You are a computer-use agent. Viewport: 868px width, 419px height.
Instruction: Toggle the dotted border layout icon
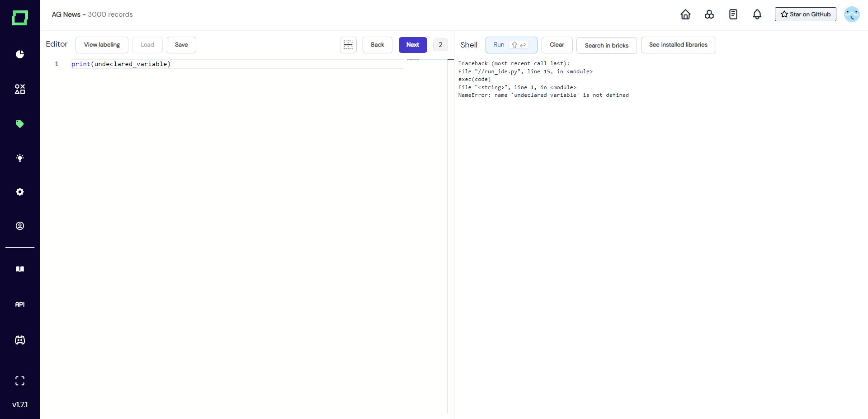[348, 45]
